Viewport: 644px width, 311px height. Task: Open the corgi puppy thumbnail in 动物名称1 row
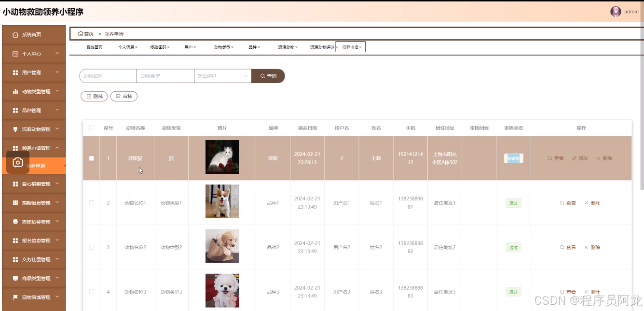click(x=222, y=201)
